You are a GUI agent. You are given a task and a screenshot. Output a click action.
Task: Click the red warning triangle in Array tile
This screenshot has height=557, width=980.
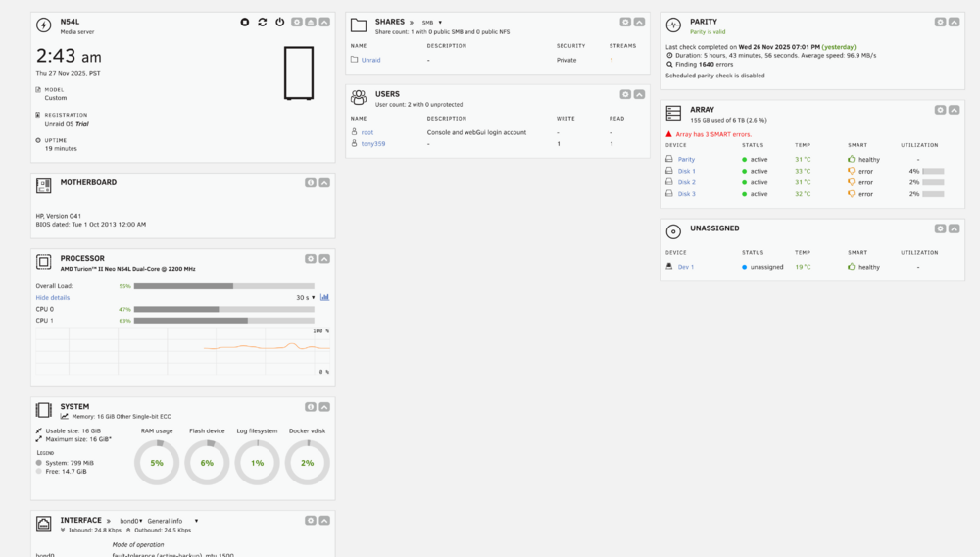(668, 134)
